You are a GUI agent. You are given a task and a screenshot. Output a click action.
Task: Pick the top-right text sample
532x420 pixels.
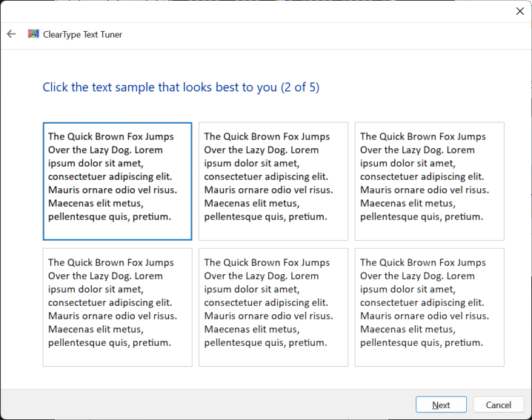[429, 181]
